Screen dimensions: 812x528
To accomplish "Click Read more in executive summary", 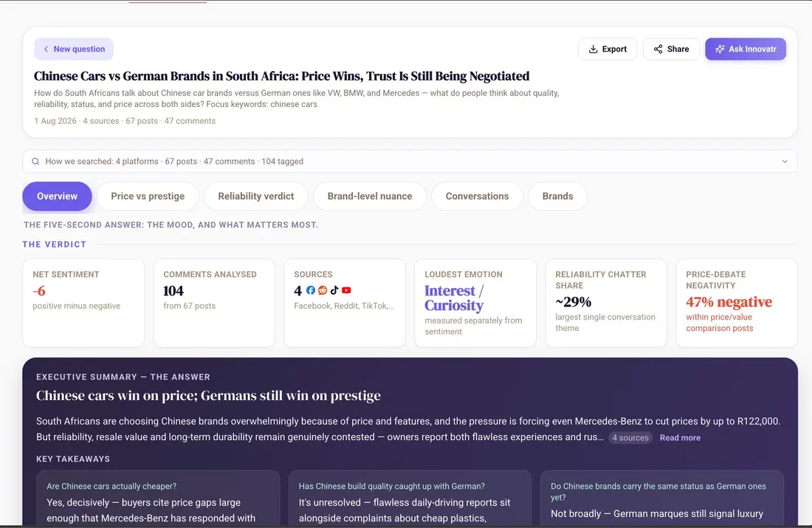I will pyautogui.click(x=680, y=437).
